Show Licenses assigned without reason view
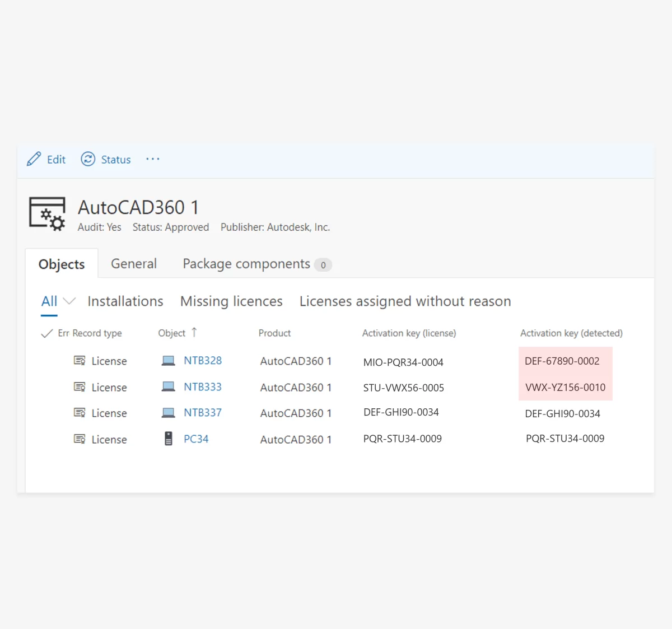Viewport: 672px width, 629px height. point(405,301)
